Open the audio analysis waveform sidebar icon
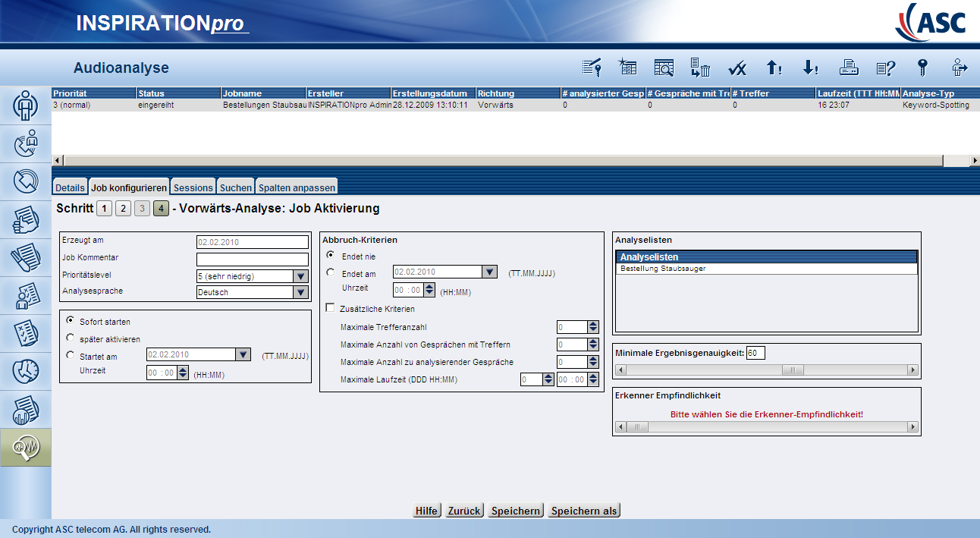The height and width of the screenshot is (538, 980). (x=26, y=448)
